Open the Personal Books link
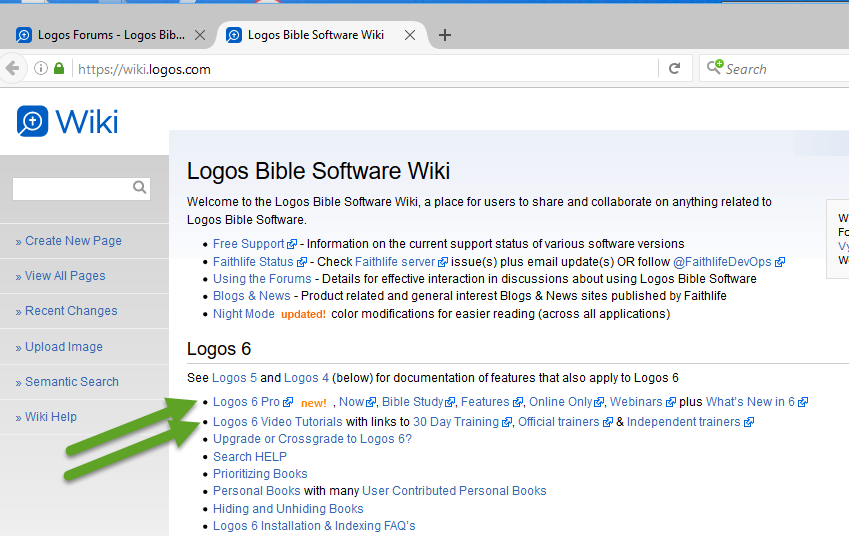The height and width of the screenshot is (536, 849). coord(257,491)
